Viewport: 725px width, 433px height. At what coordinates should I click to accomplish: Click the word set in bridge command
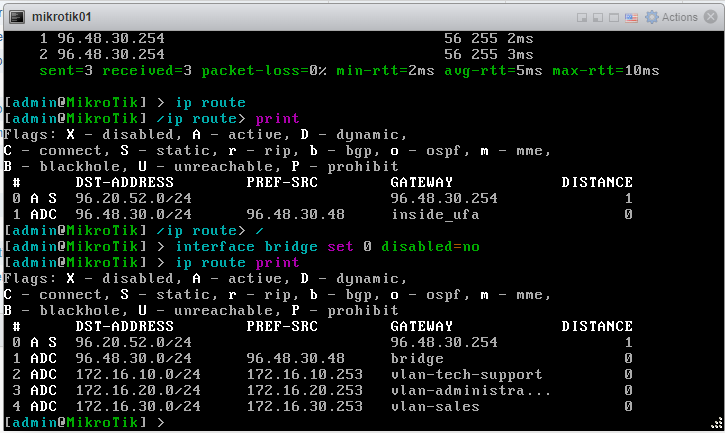340,247
